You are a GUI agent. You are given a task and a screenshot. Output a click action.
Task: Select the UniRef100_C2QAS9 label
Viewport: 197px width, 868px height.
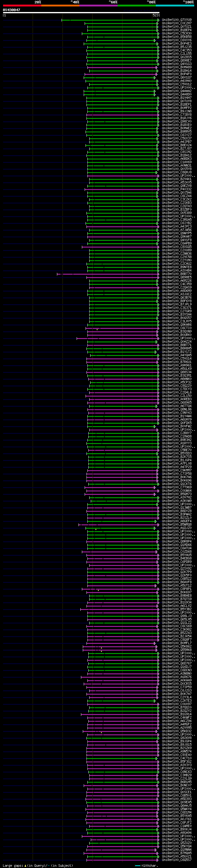tap(176, 287)
